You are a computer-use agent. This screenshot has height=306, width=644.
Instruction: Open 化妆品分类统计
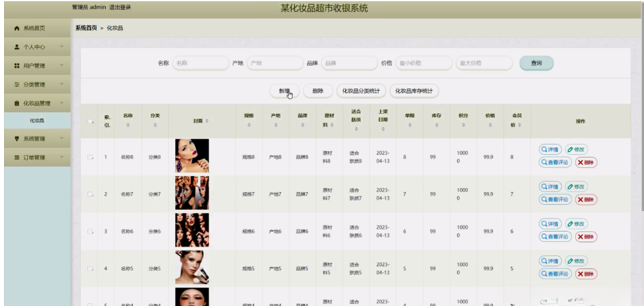click(361, 91)
